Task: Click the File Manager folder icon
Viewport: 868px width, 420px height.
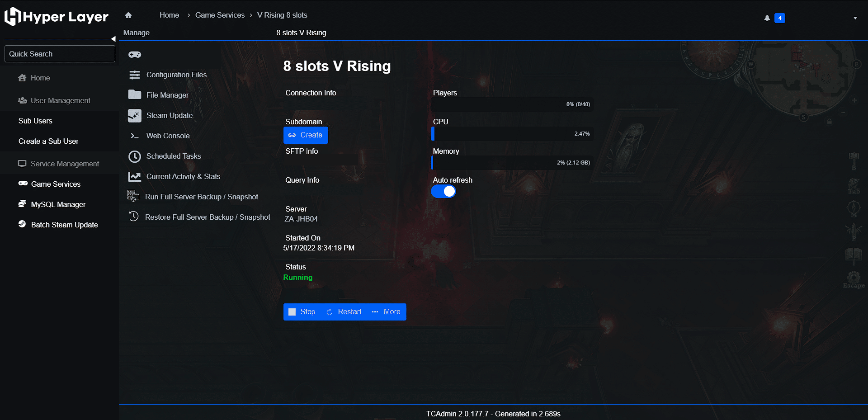Action: click(135, 94)
